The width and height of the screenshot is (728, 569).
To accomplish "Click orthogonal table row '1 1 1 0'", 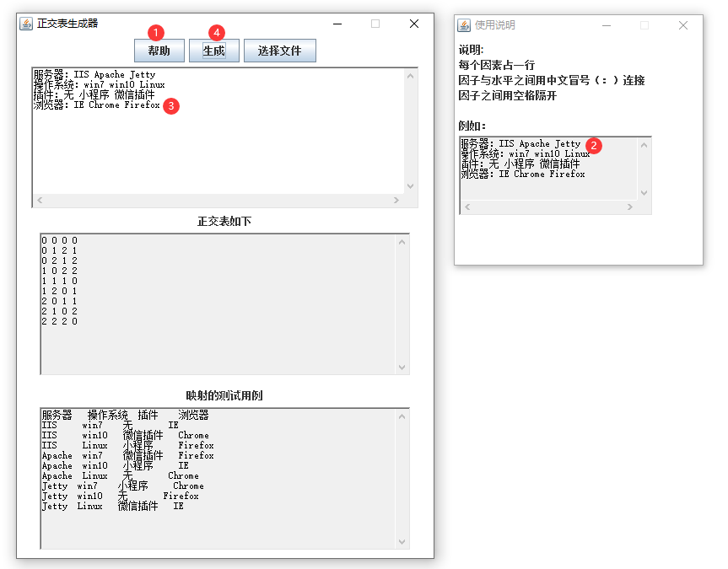I will 59,281.
